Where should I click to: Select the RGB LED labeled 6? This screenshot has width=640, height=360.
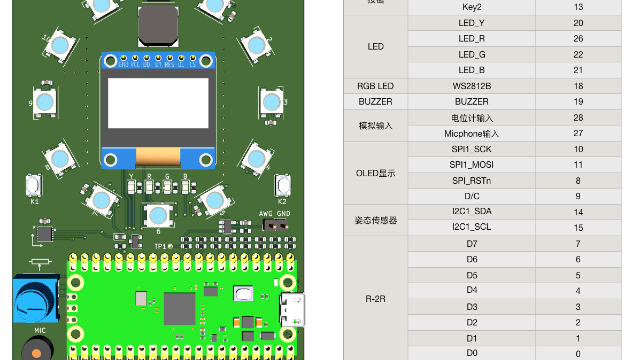(x=158, y=216)
